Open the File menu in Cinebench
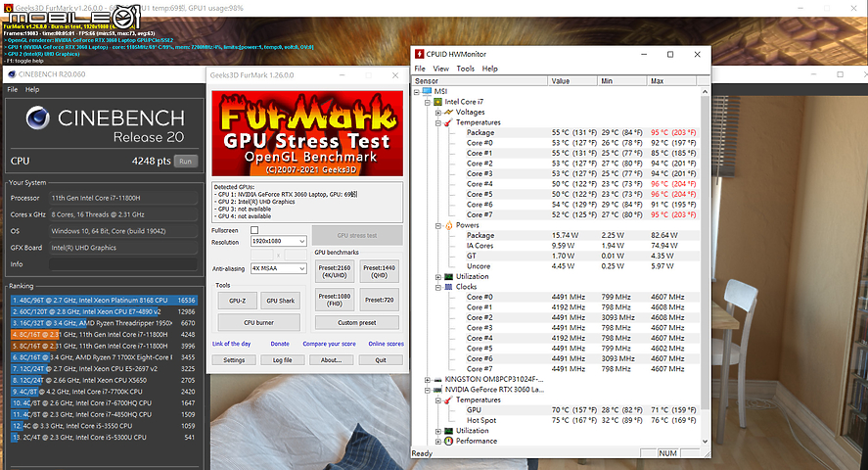This screenshot has height=470, width=868. pyautogui.click(x=12, y=90)
